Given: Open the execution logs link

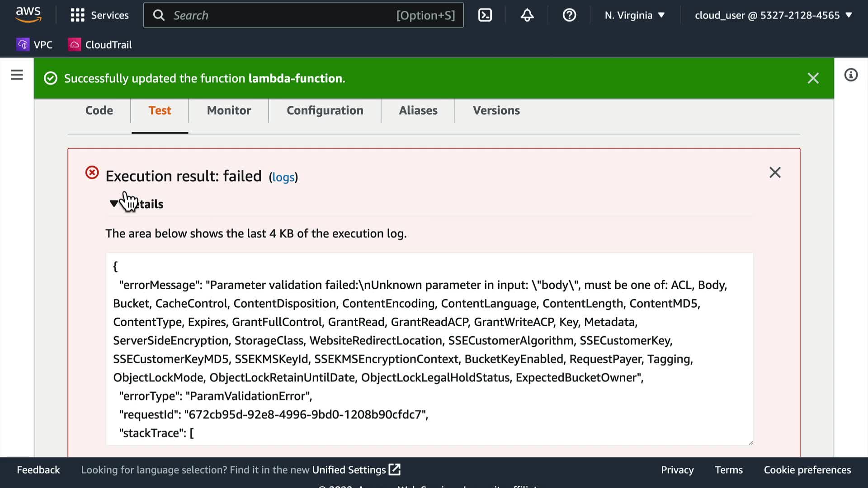Looking at the screenshot, I should (283, 177).
